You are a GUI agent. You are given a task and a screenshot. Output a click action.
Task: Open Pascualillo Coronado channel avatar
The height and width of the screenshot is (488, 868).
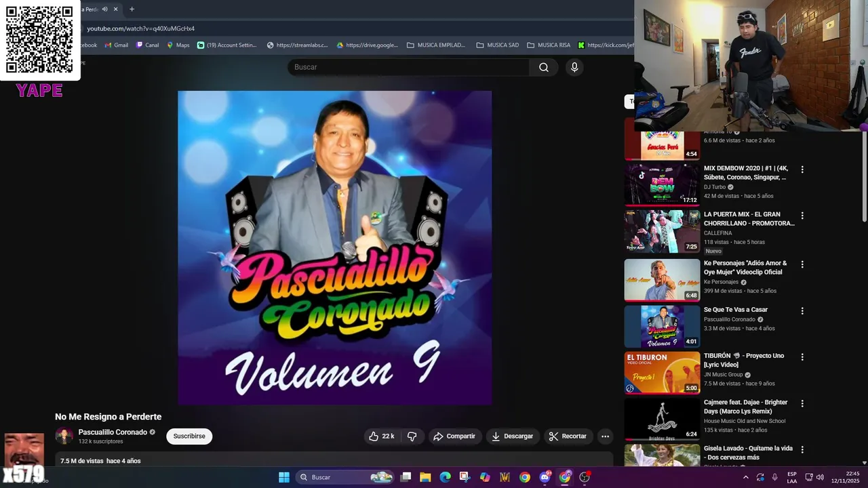pyautogui.click(x=64, y=436)
